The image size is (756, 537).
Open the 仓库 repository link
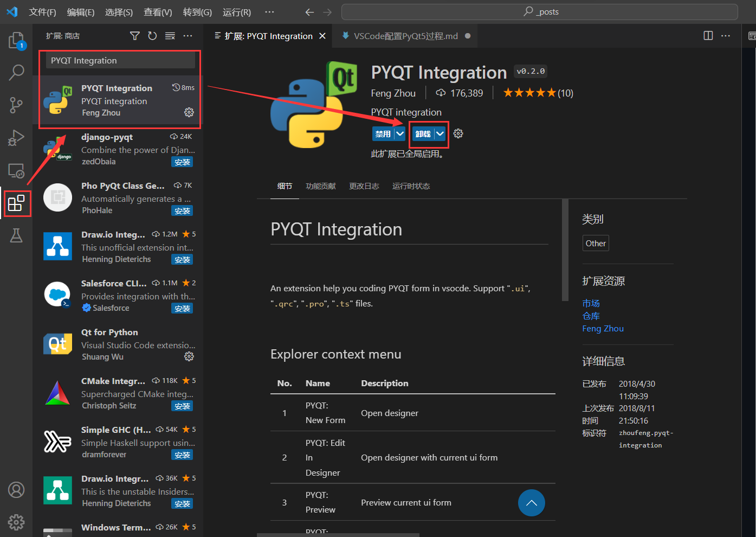591,316
